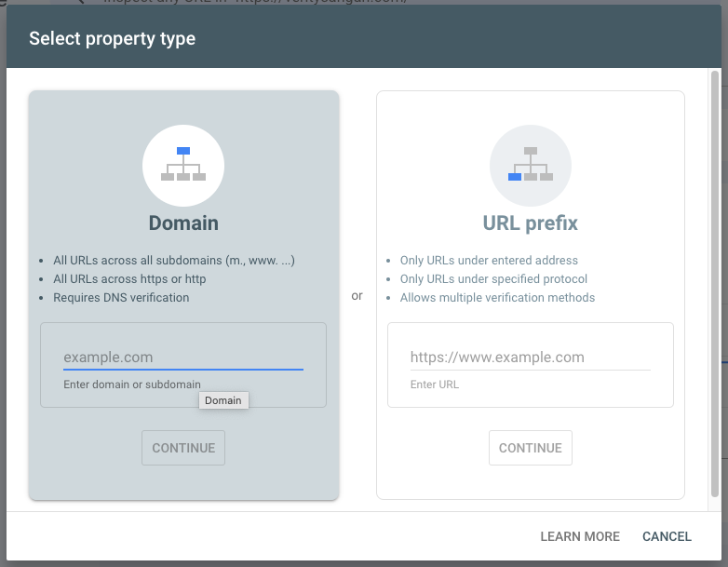Click the 'Enter domain or subdomain' helper text
The image size is (728, 567).
pos(131,385)
